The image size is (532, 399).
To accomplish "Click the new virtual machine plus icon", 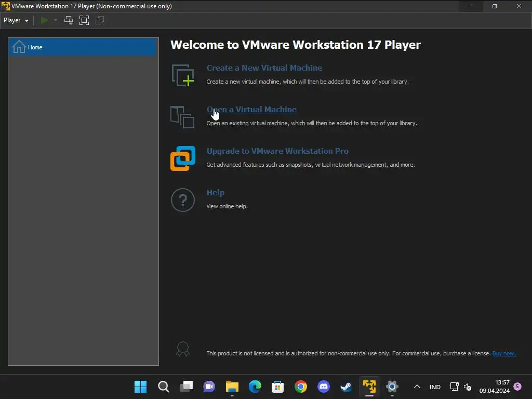I will click(183, 75).
